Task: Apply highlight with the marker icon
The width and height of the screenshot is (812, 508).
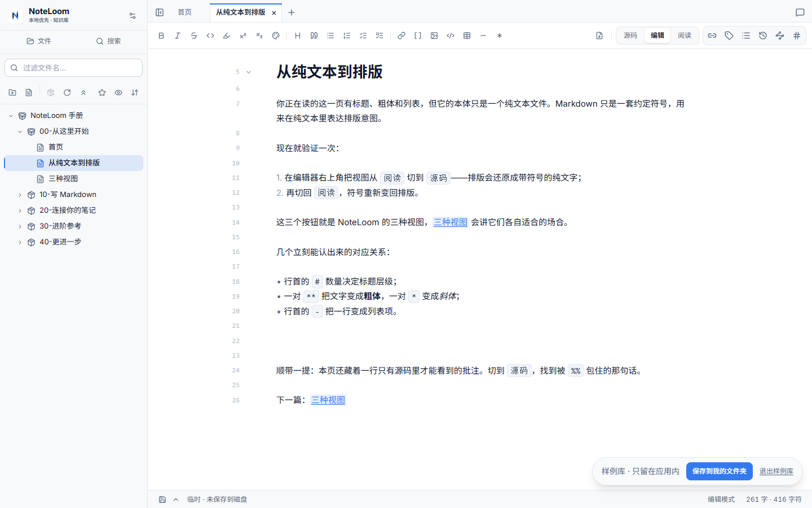Action: point(227,36)
